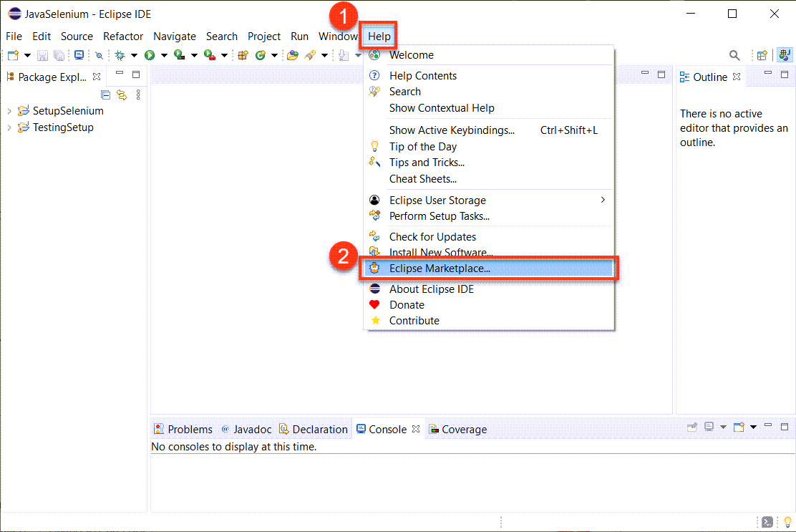
Task: Choose Show Contextual Help
Action: [x=490, y=108]
